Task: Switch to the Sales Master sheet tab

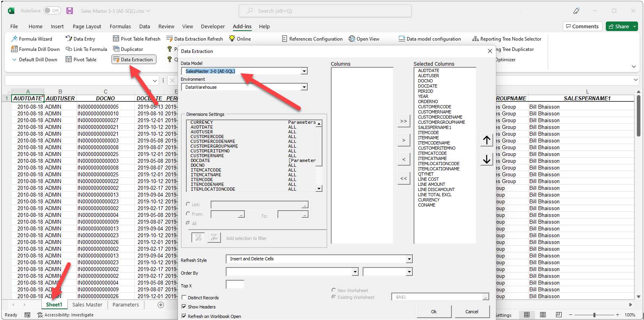Action: pos(87,305)
